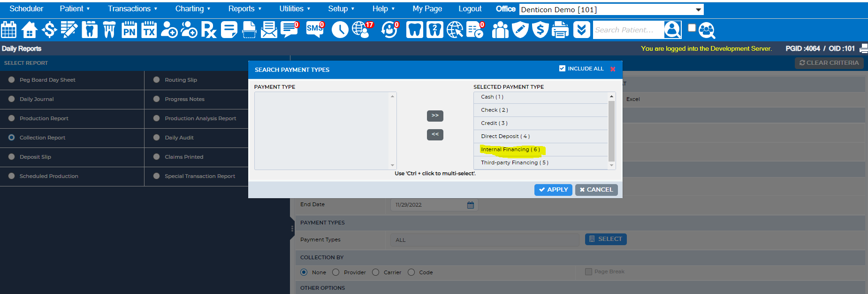Select Provider collection by radio
Image resolution: width=868 pixels, height=294 pixels.
335,272
